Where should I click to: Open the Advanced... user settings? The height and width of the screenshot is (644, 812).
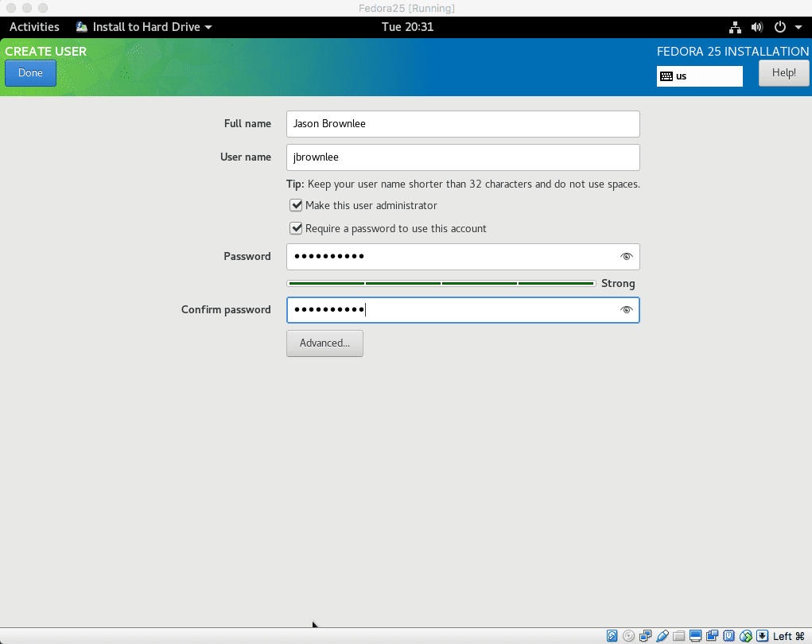(324, 343)
